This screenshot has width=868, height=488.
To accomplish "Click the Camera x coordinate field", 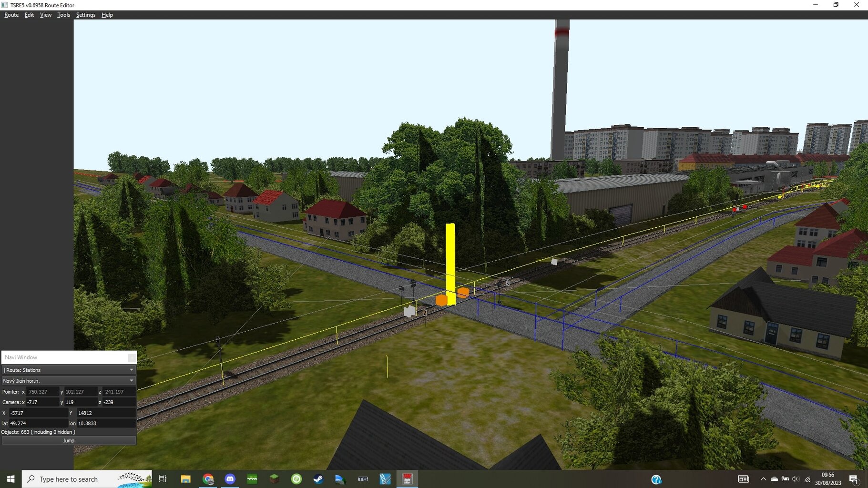I will pyautogui.click(x=42, y=402).
